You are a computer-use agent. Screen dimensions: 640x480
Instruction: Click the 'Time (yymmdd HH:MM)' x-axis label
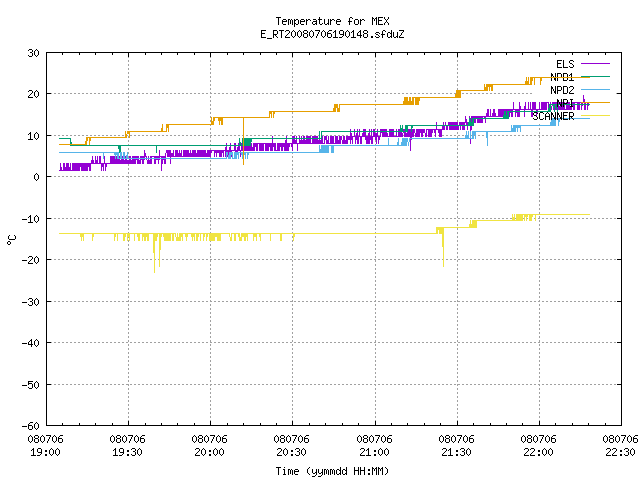coord(332,471)
